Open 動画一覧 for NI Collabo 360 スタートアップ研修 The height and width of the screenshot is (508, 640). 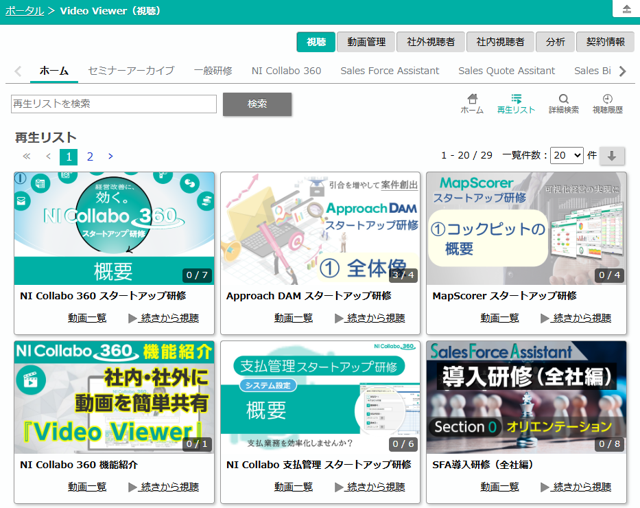click(x=87, y=318)
